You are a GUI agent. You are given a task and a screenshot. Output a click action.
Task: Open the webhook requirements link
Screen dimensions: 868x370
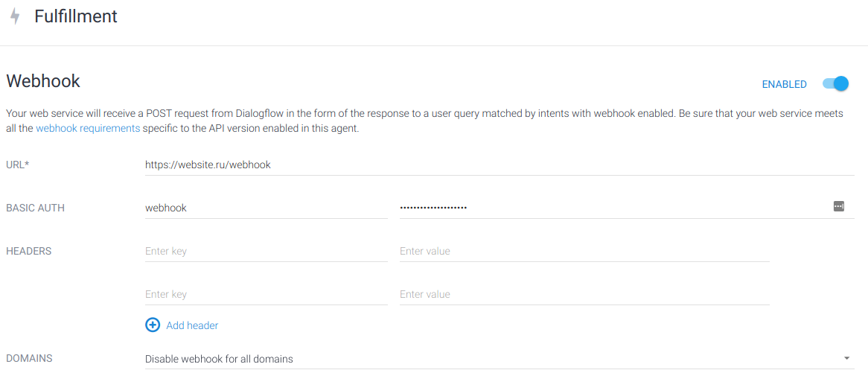(88, 128)
